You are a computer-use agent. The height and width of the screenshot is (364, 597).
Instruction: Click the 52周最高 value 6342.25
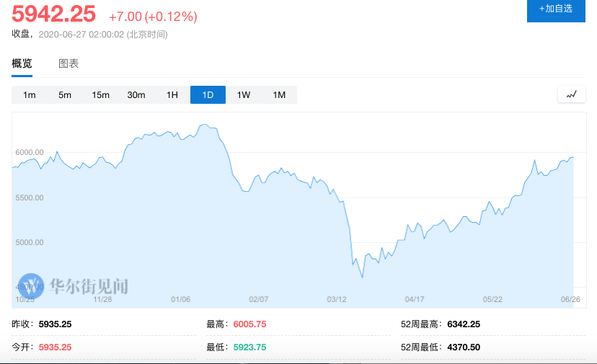(x=464, y=324)
